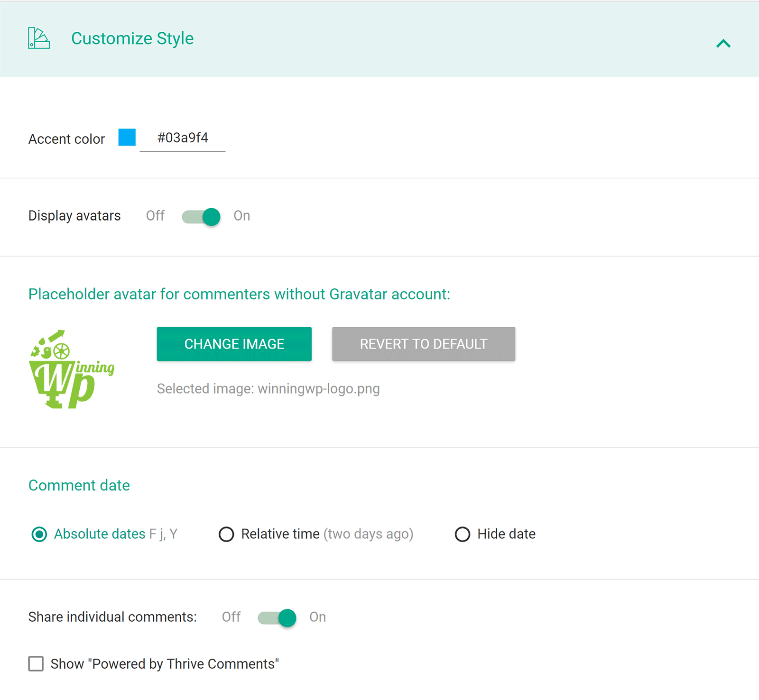Click the Share individual comments: label
The width and height of the screenshot is (759, 700).
[x=112, y=617]
